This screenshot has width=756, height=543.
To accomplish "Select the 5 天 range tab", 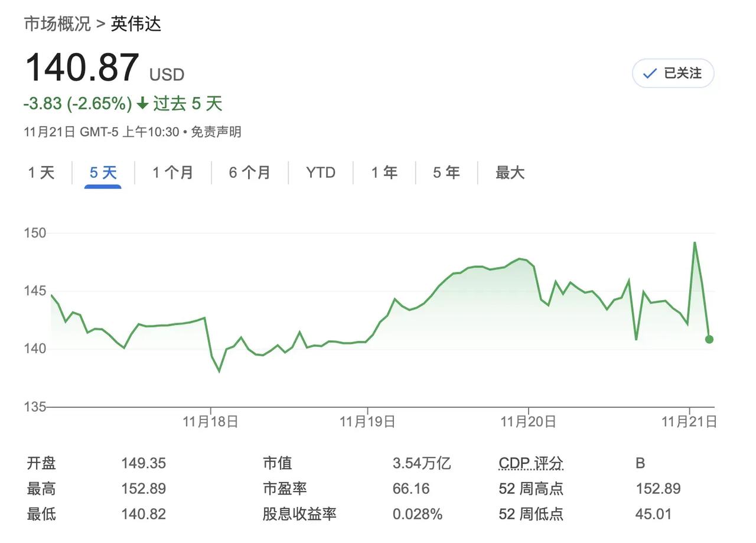I will pos(103,173).
